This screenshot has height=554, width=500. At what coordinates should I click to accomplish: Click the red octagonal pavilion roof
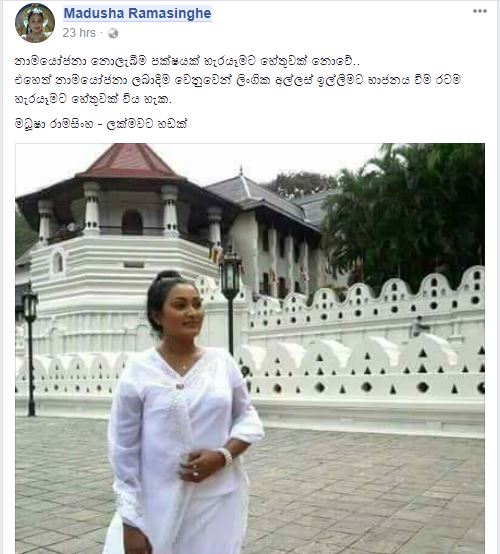[x=130, y=161]
